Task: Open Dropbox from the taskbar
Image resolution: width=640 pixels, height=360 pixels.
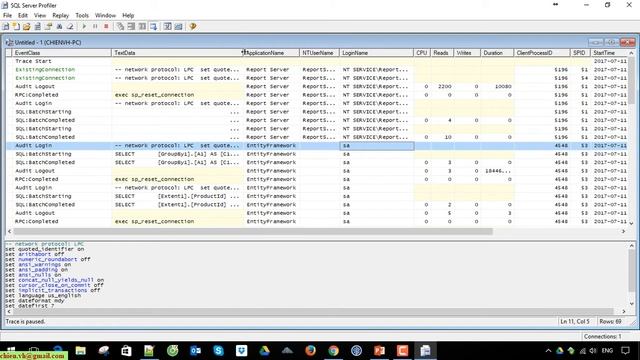Action: [x=241, y=351]
